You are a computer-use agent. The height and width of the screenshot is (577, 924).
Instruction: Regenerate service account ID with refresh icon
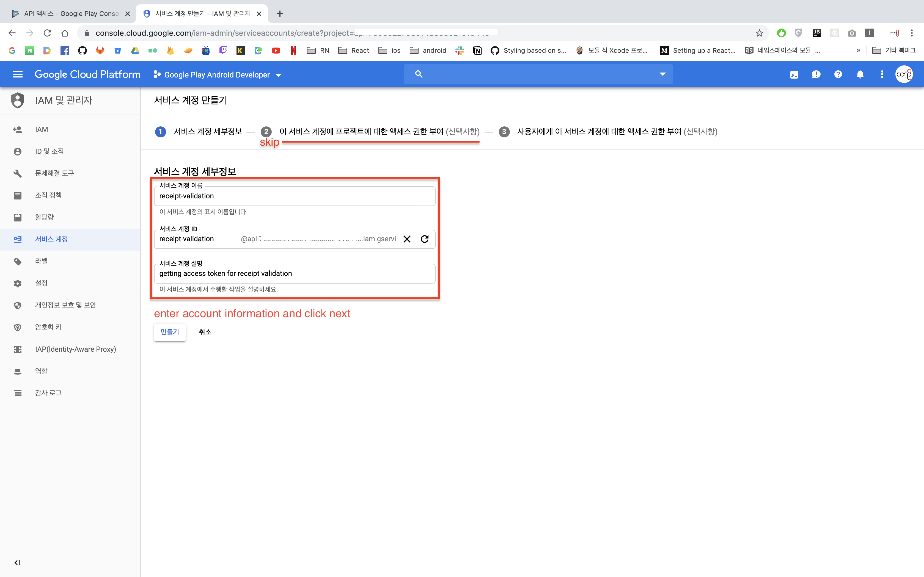click(x=425, y=239)
